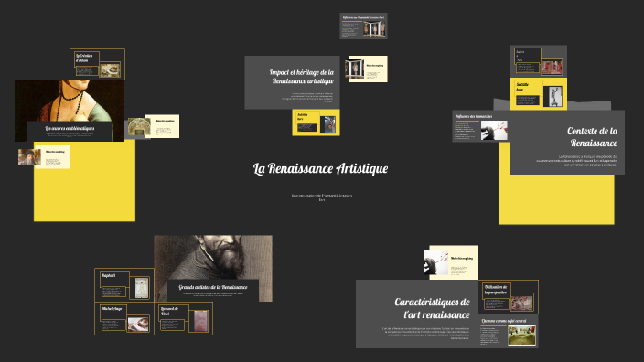Select the 'Utilisation de la perspective' slide
The width and height of the screenshot is (644, 362).
click(508, 297)
